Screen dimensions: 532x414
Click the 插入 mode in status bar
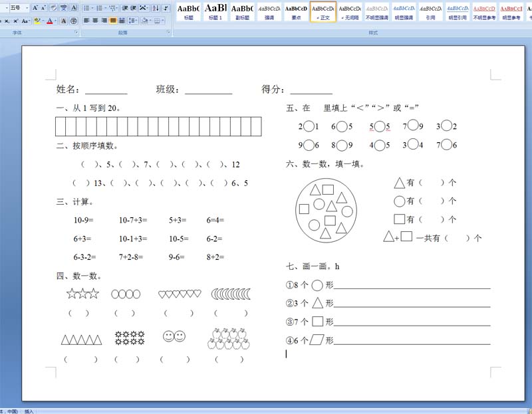coord(29,411)
